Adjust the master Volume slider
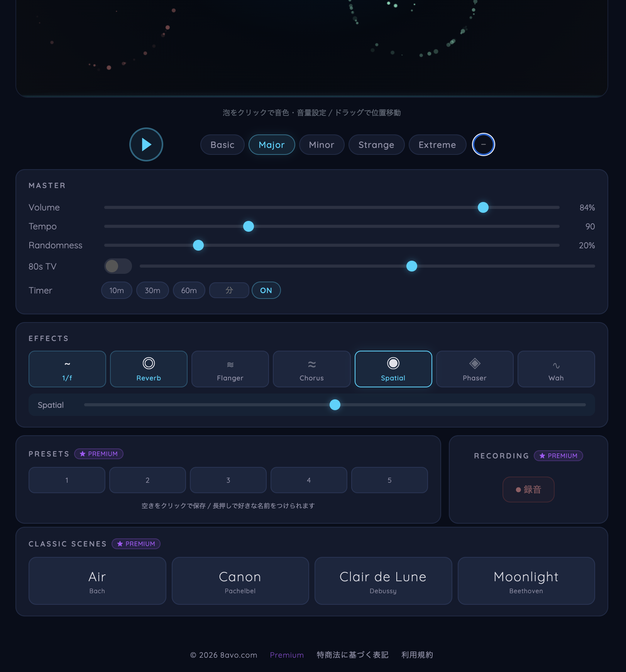The height and width of the screenshot is (672, 626). pos(483,207)
